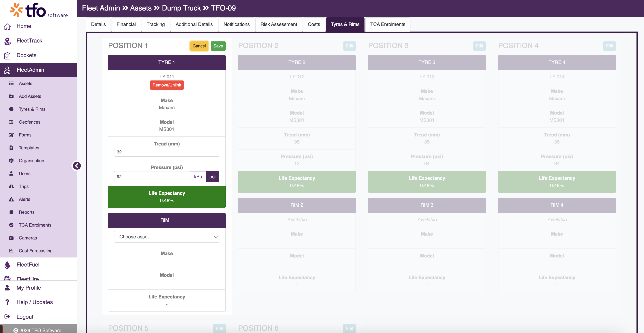Click the Cameras icon in sidebar
The width and height of the screenshot is (644, 333).
coord(11,238)
